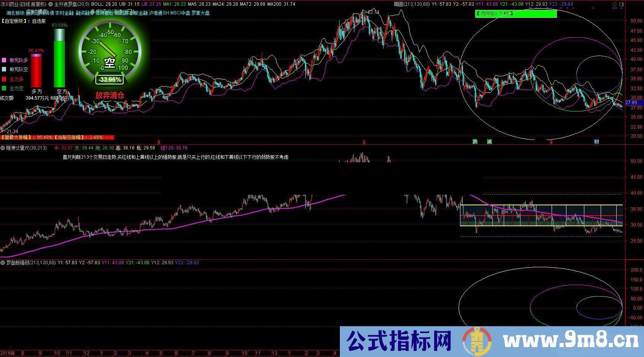
Task: Click the 跌 marker under the chart
Action: 475,142
